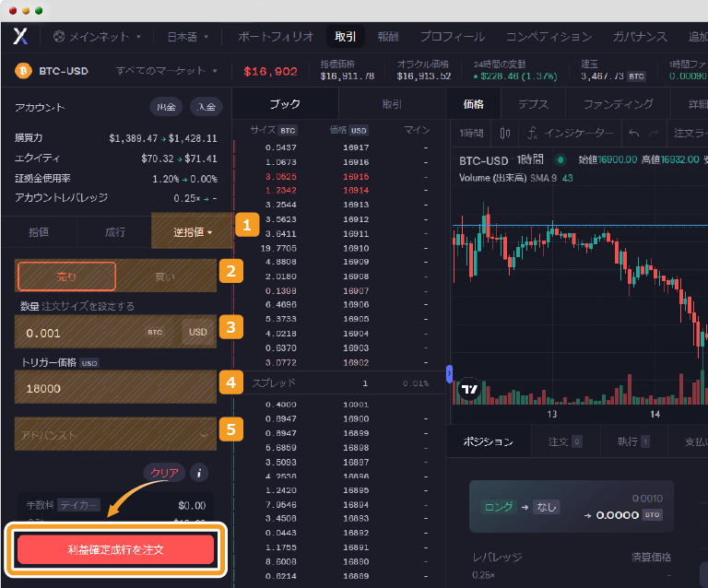Click the 利益確定成行を注文 submit button

[115, 549]
